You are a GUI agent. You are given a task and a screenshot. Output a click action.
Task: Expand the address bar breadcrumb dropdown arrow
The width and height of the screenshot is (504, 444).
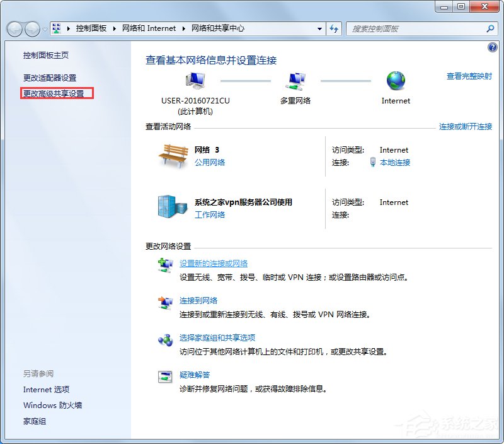pos(320,28)
